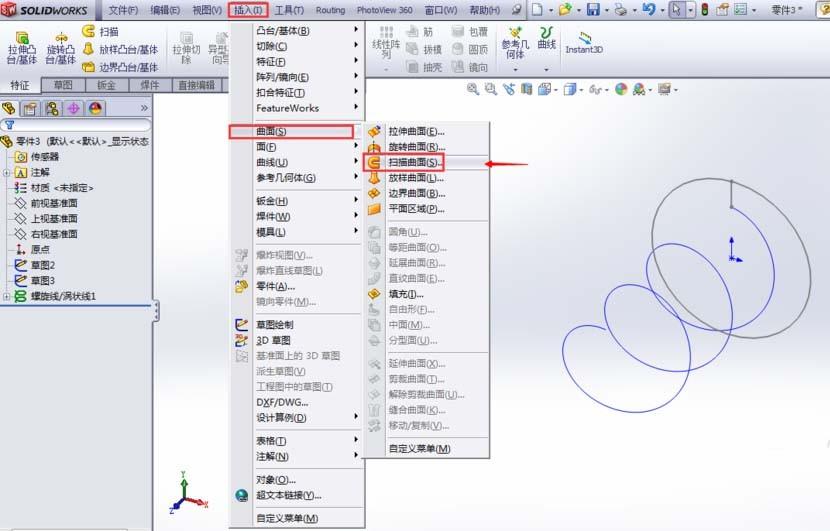Viewport: 830px width, 531px height.
Task: Click the 参考几何体 reference geometry tool
Action: coord(515,43)
